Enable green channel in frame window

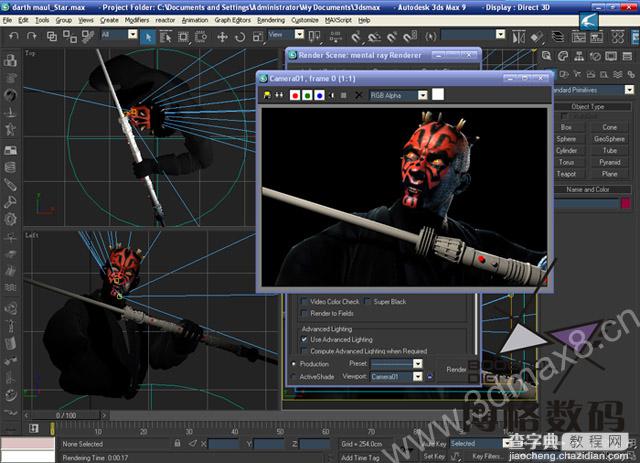(x=307, y=95)
